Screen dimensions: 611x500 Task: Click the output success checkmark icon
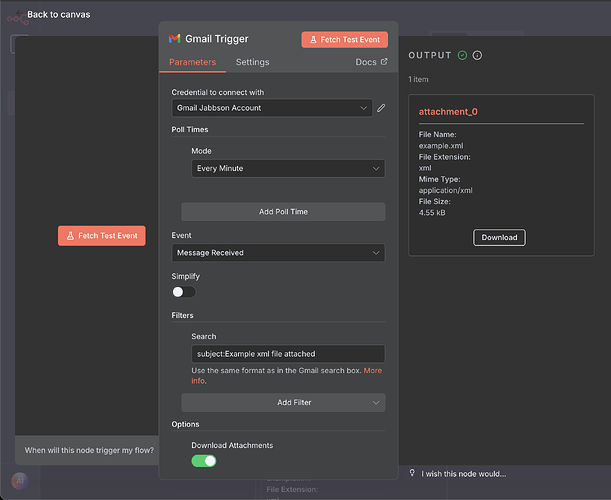462,55
